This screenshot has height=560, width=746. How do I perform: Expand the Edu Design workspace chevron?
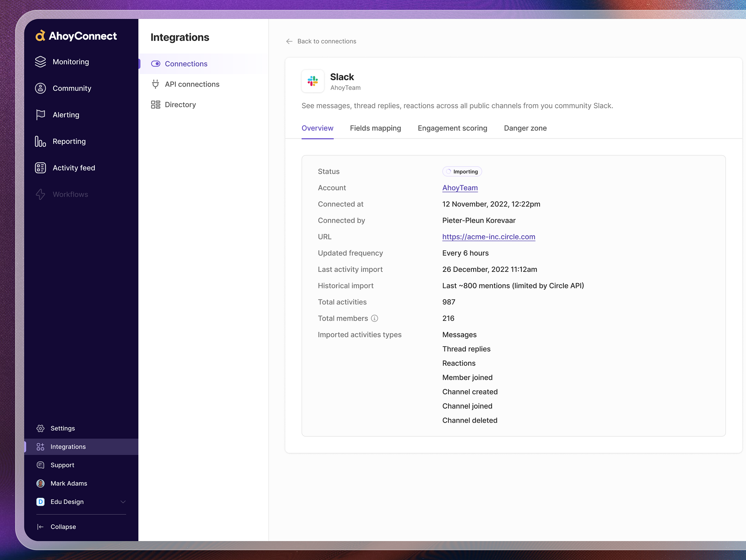tap(123, 502)
